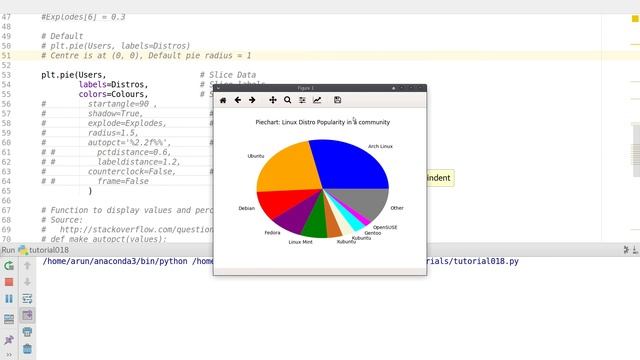Click 'labels=Distros,' on line 54
The height and width of the screenshot is (360, 640).
coord(113,84)
